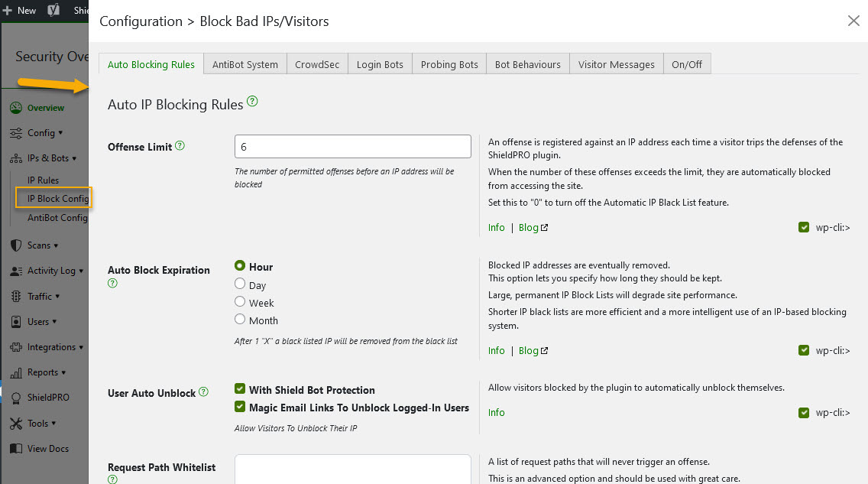The height and width of the screenshot is (484, 868).
Task: Click the Overview dashboard icon in sidebar
Action: pos(16,108)
